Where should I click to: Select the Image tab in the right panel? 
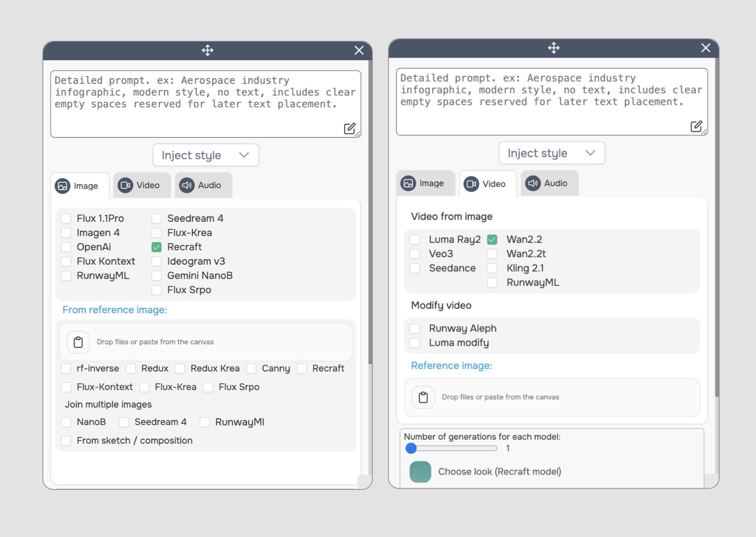click(x=425, y=183)
